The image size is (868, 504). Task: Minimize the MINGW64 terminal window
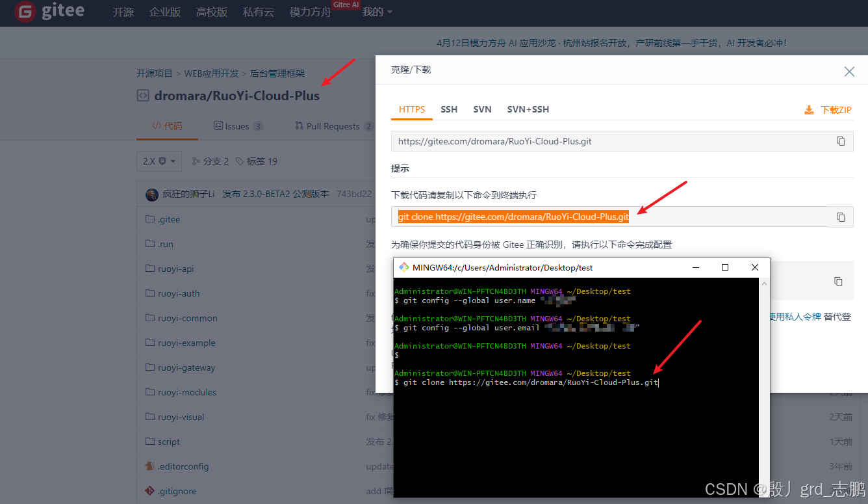(696, 267)
